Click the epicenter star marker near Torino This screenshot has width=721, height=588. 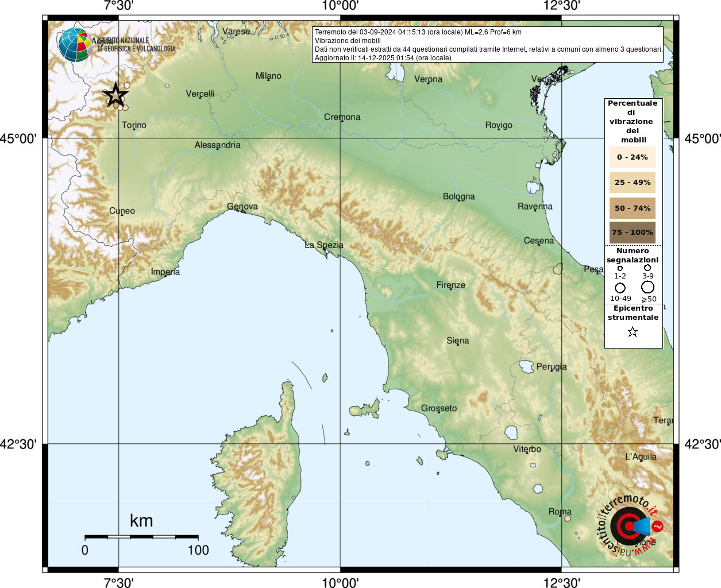tap(116, 95)
